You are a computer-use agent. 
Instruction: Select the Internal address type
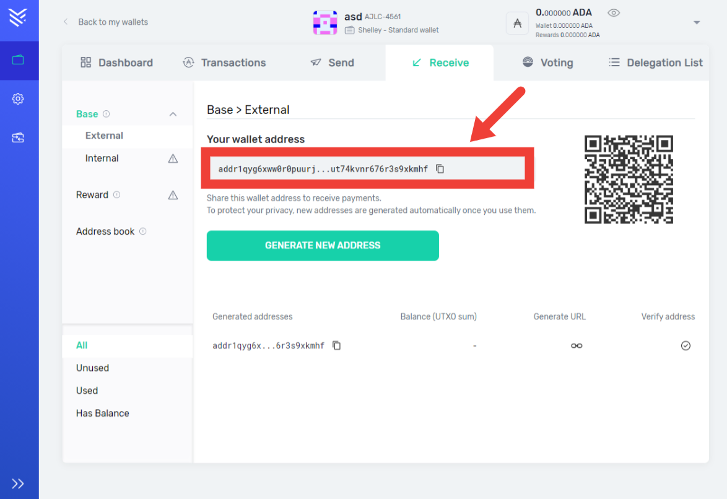coord(102,159)
